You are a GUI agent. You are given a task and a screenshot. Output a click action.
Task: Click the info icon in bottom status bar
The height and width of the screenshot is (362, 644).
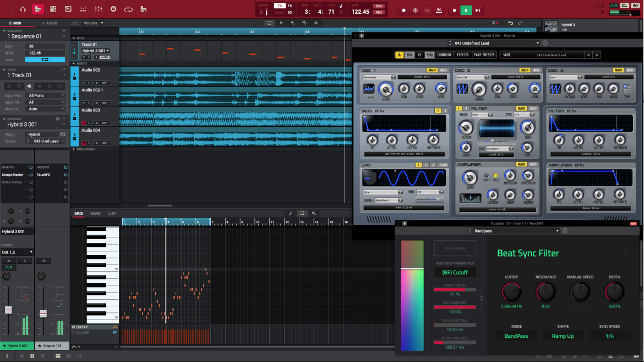click(7, 356)
